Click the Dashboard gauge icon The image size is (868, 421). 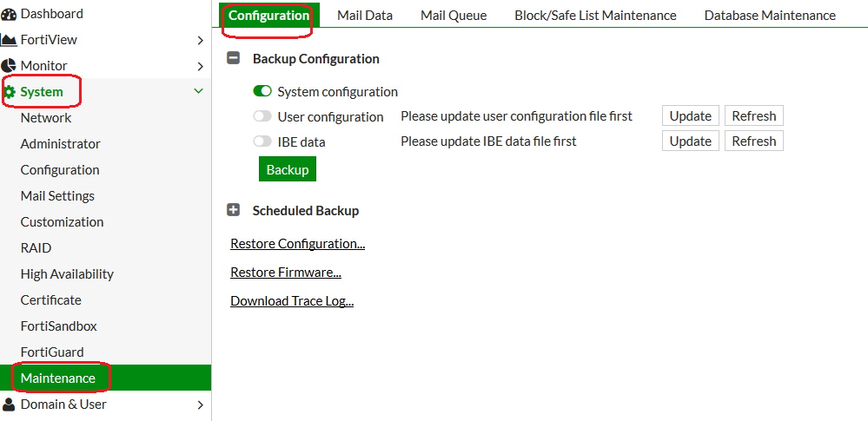coord(9,14)
